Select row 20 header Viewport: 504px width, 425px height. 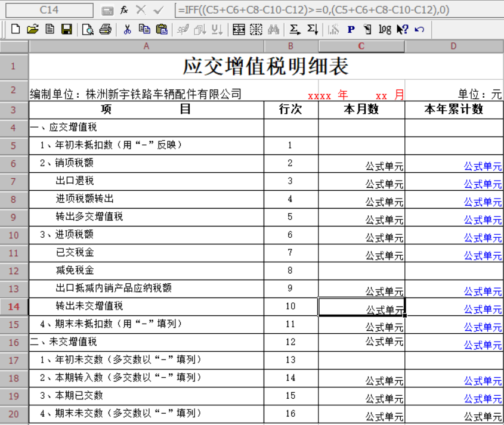[14, 414]
